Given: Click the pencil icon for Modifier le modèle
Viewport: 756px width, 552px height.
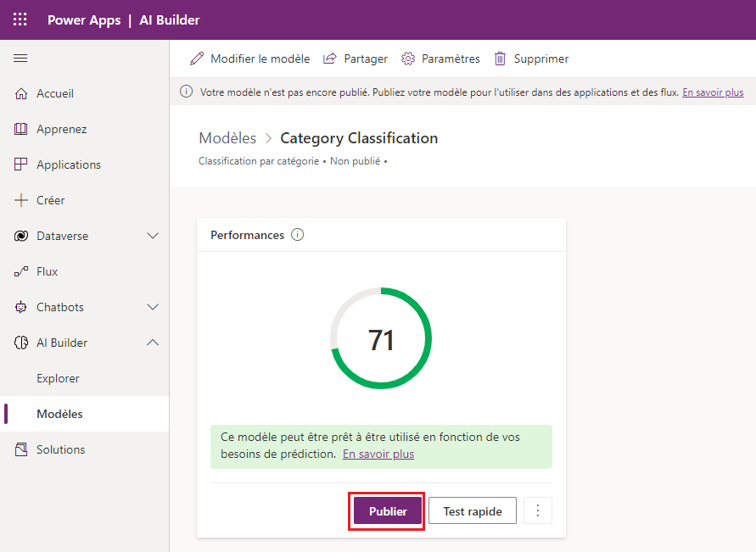Looking at the screenshot, I should pyautogui.click(x=197, y=59).
